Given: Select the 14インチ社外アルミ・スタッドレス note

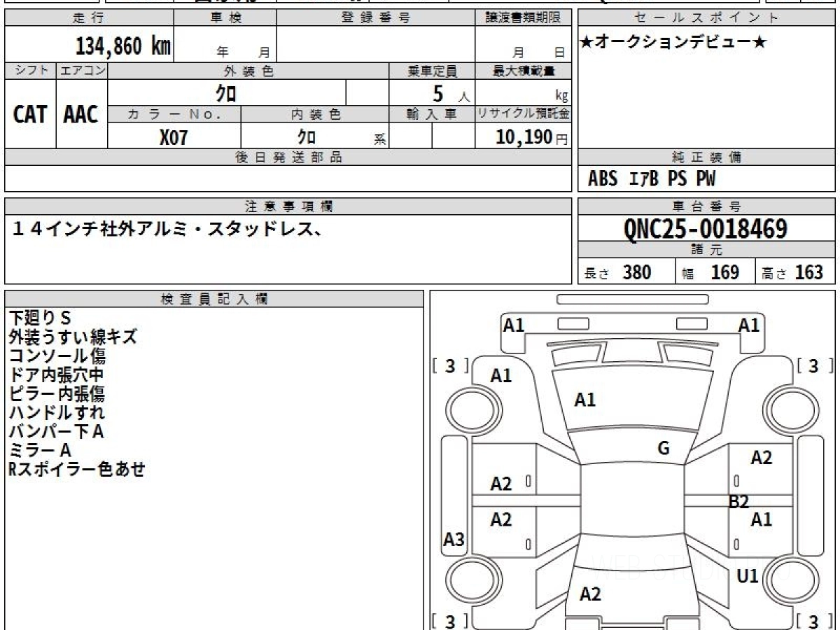Looking at the screenshot, I should tap(168, 229).
